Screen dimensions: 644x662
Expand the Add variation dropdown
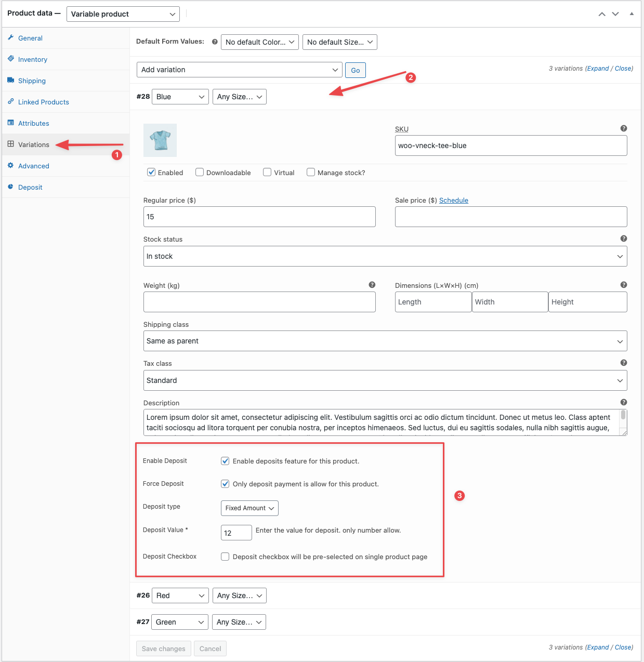(x=239, y=70)
